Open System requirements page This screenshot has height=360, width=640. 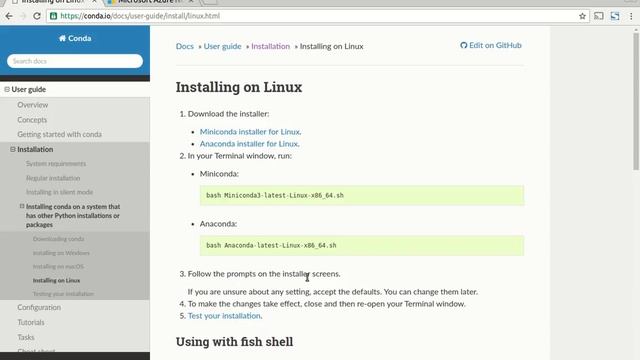point(56,164)
